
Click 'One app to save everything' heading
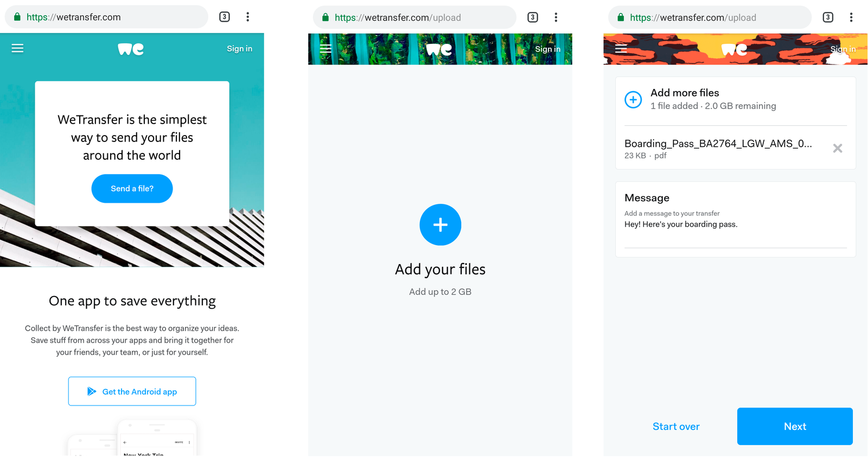click(x=132, y=301)
